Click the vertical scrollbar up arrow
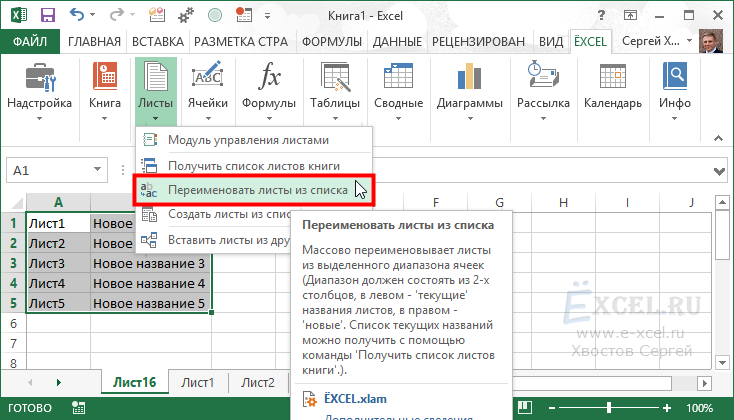 [722, 203]
